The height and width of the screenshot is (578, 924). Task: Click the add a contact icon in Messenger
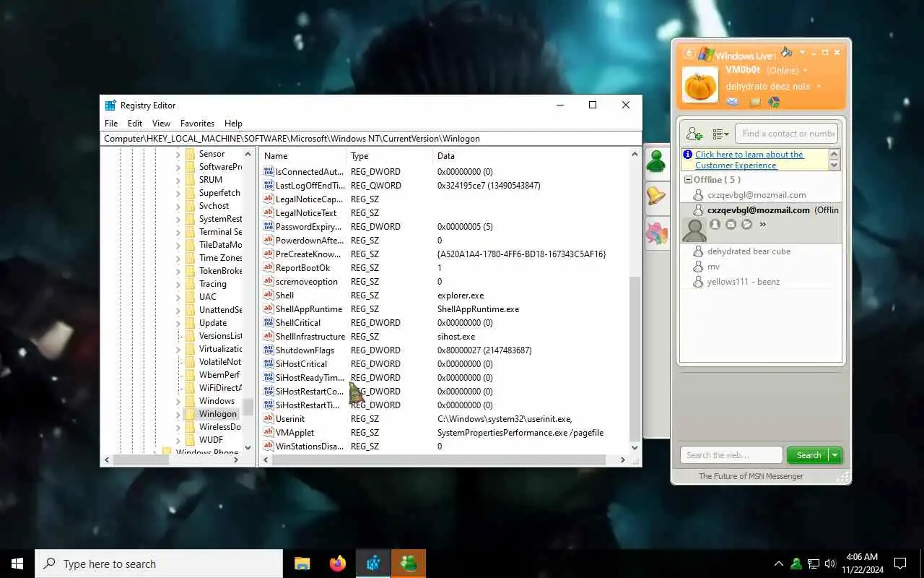694,134
